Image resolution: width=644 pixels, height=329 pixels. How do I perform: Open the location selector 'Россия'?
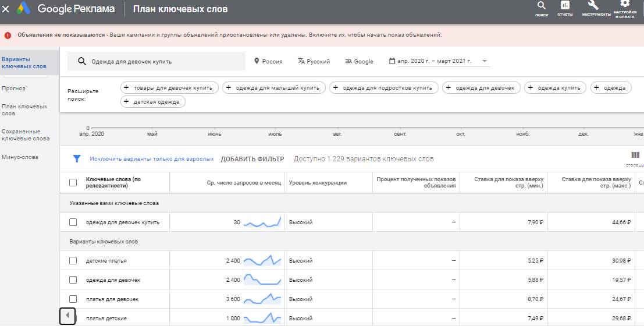[268, 61]
